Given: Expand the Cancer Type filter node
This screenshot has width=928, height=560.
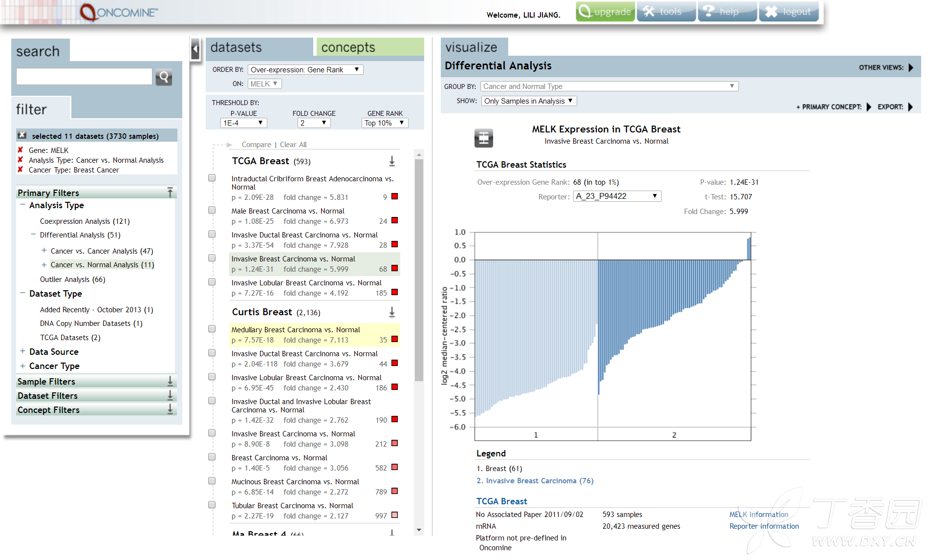Looking at the screenshot, I should click(x=22, y=365).
